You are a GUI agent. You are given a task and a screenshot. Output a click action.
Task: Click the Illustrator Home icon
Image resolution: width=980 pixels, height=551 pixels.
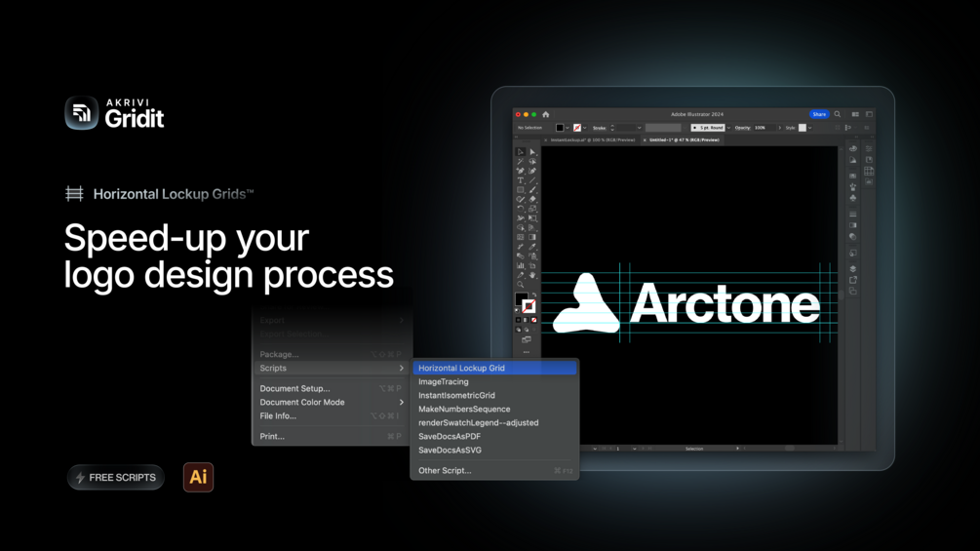546,114
